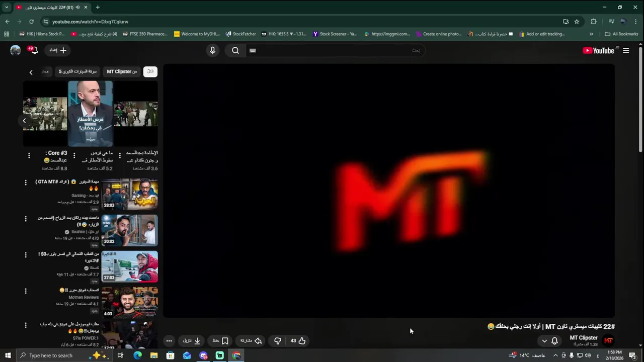The image size is (644, 362).
Task: Open the apps grid in bookmarks bar
Action: (7, 34)
